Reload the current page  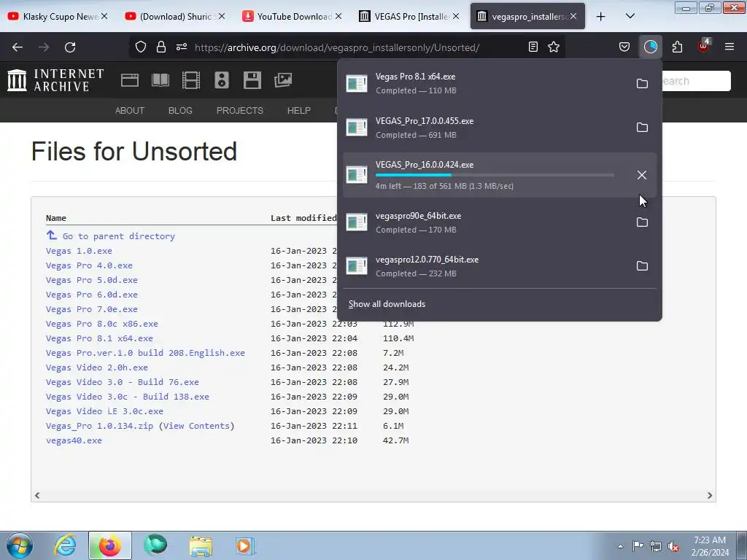(70, 47)
